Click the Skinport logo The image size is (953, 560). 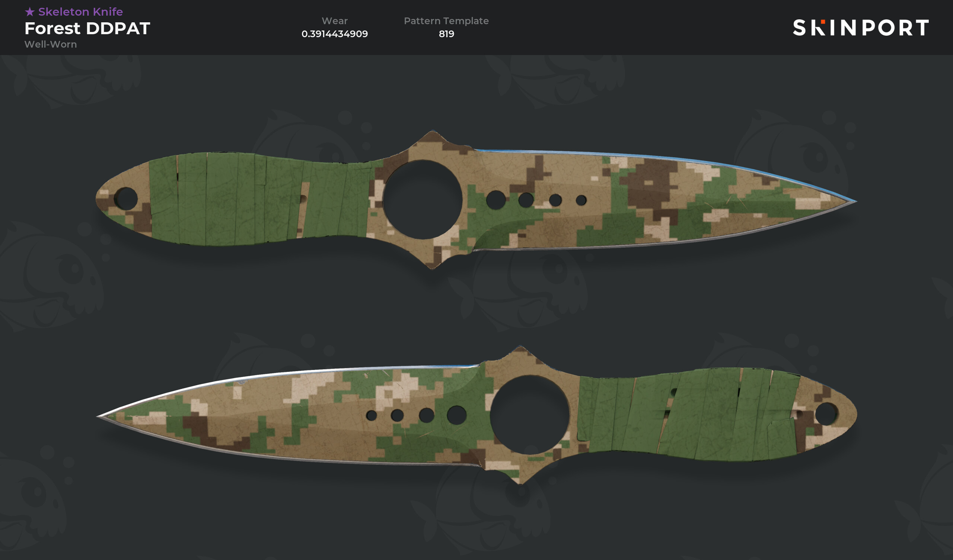860,28
